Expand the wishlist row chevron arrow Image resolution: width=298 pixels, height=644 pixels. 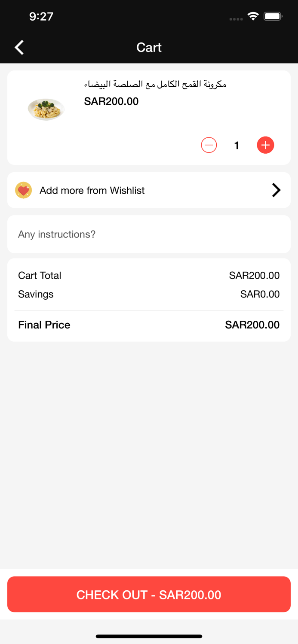276,190
